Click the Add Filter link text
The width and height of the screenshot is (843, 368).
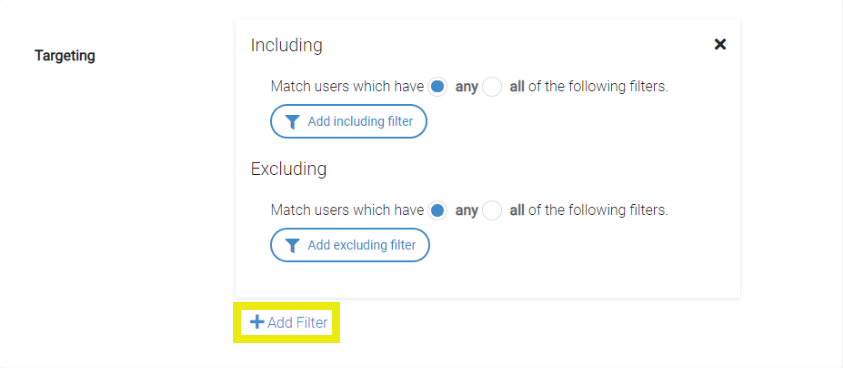(297, 322)
